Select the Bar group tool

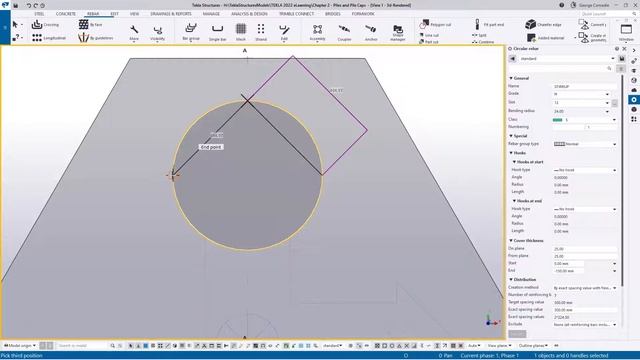click(191, 32)
